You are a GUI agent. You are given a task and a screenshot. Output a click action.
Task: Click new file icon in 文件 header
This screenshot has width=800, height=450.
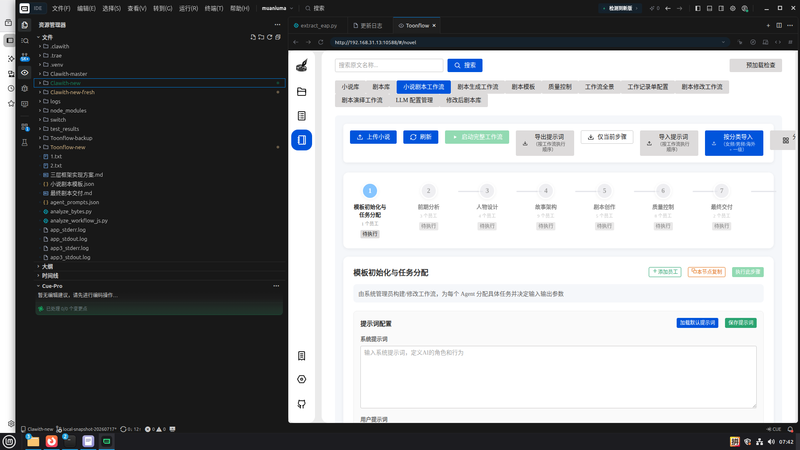(x=253, y=37)
